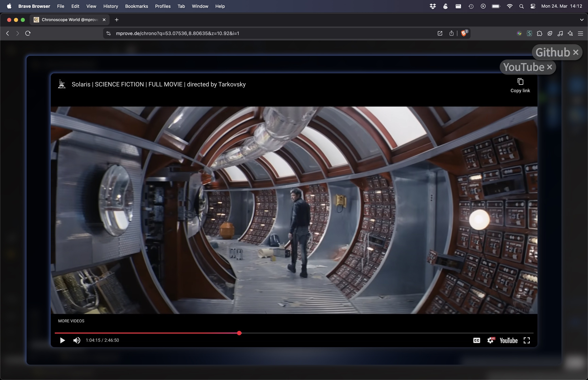
Task: Open Brave hamburger menu
Action: click(x=580, y=33)
